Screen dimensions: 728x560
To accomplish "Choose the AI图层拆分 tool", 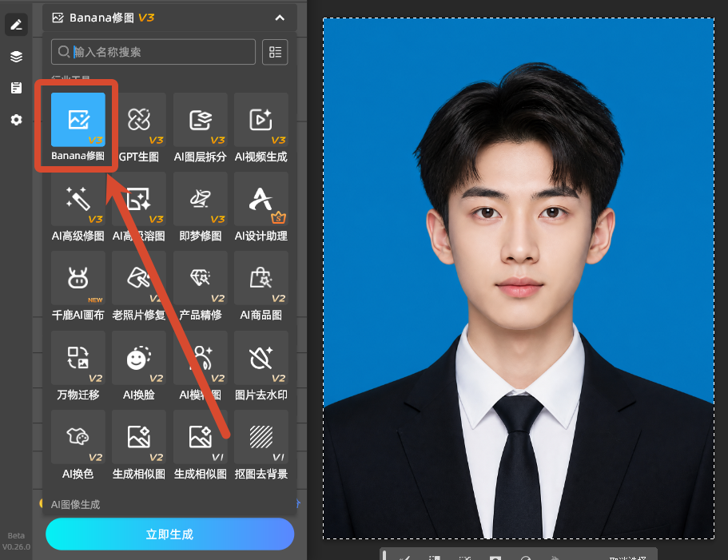I will (x=200, y=120).
